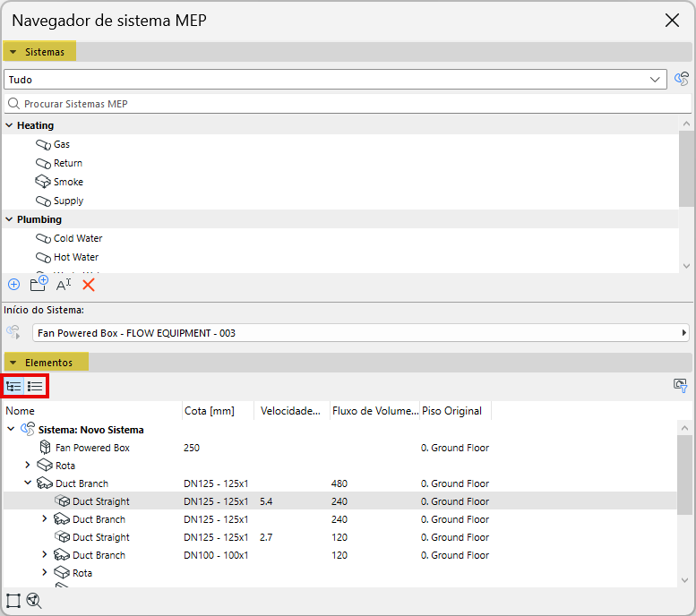Click the Procurar Sistemas MEP search field
This screenshot has height=616, width=696.
pyautogui.click(x=348, y=104)
